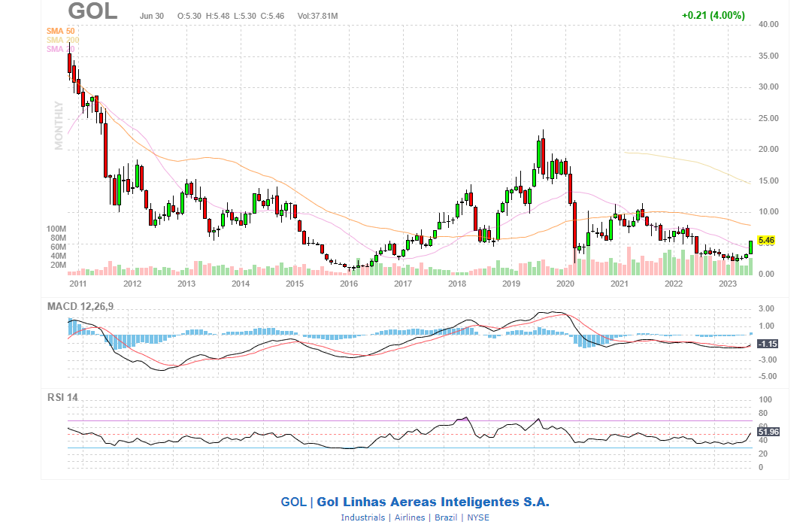Viewport: 812px width, 528px height.
Task: Click the Vol:37.81M volume readout
Action: click(317, 16)
